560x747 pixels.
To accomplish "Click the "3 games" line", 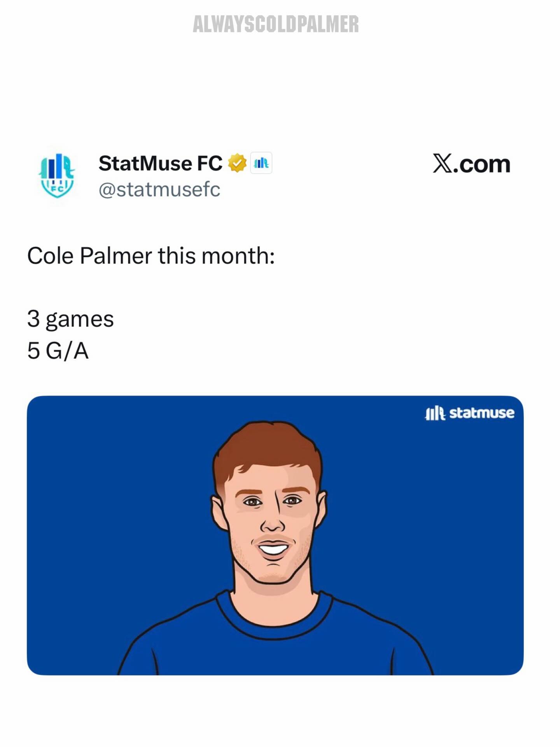I will 70,319.
